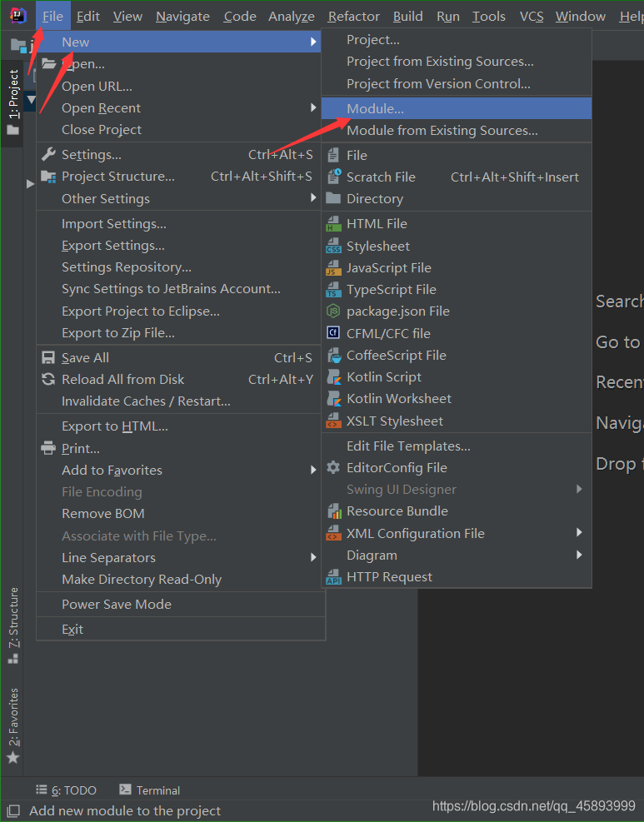Click the HTTP Request API icon
The image size is (644, 822).
pyautogui.click(x=333, y=576)
